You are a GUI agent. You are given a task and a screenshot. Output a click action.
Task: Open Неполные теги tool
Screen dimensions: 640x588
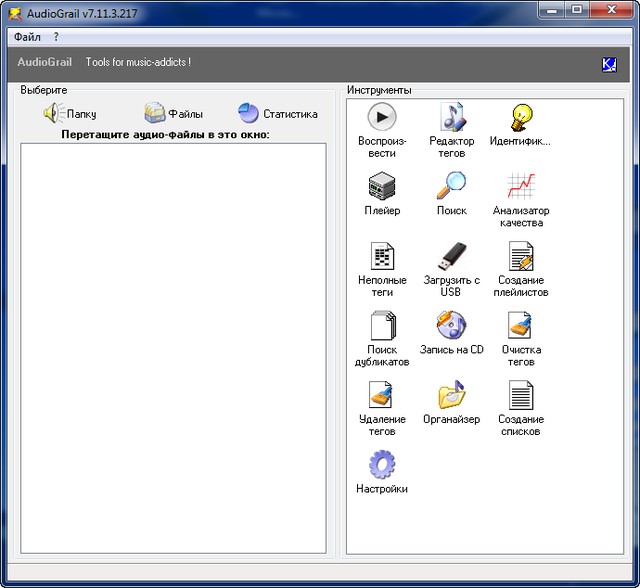pyautogui.click(x=381, y=257)
